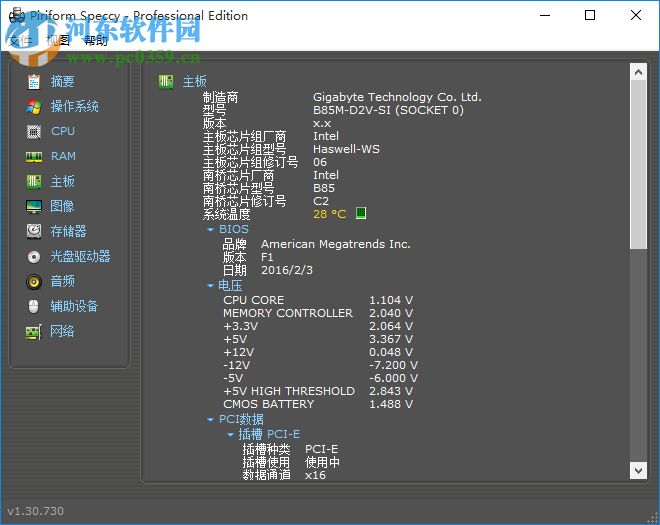Collapse the BIOS section arrow
Viewport: 660px width, 525px height.
coord(210,229)
